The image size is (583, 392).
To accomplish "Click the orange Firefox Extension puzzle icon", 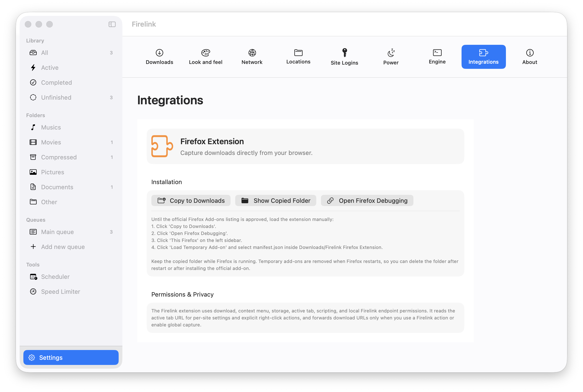I will tap(162, 146).
